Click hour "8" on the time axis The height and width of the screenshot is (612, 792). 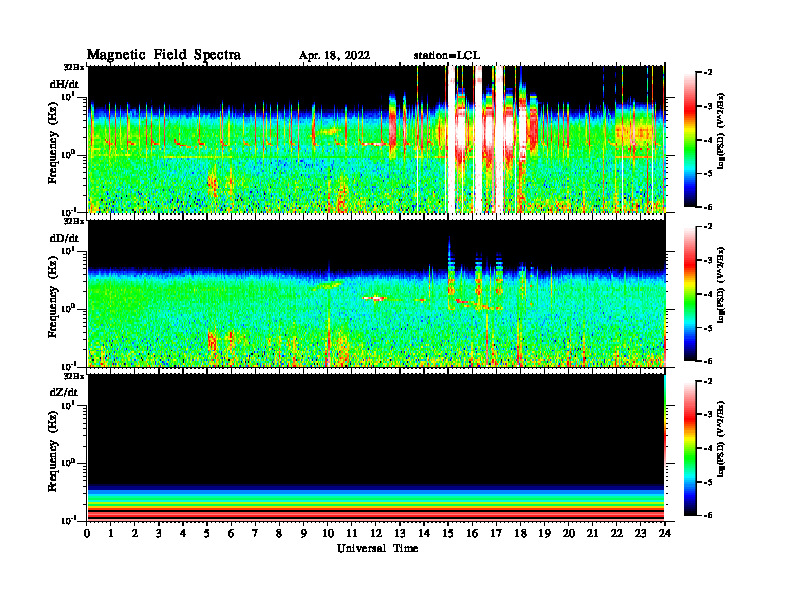[x=279, y=533]
